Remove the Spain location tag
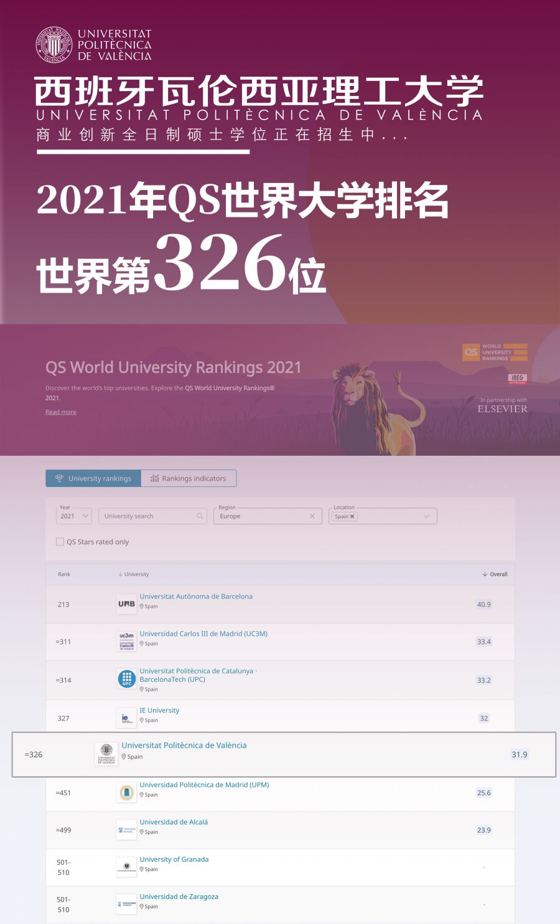This screenshot has height=924, width=560. pyautogui.click(x=352, y=516)
